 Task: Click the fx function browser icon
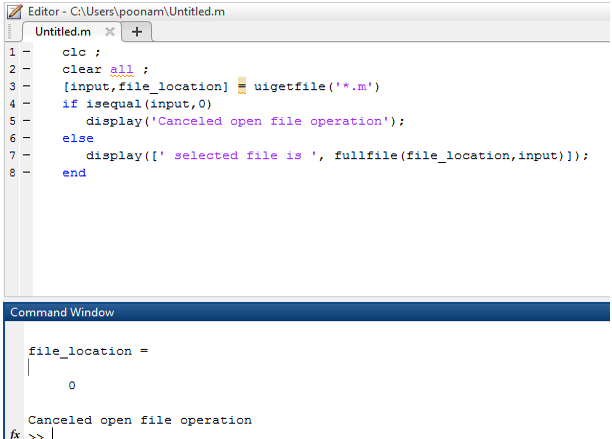pyautogui.click(x=15, y=434)
